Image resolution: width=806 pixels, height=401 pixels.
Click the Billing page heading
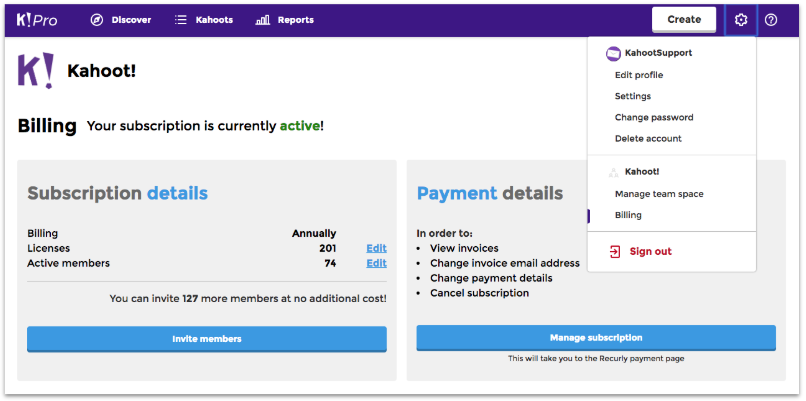tap(47, 125)
